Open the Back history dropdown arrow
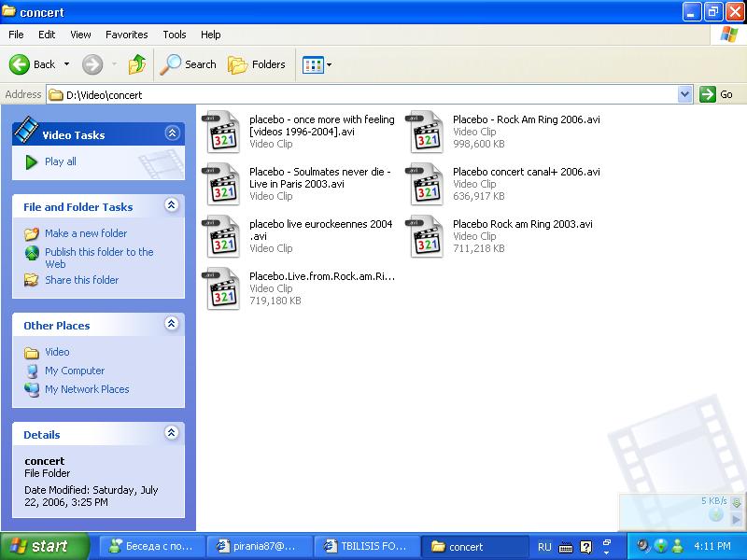 coord(66,64)
